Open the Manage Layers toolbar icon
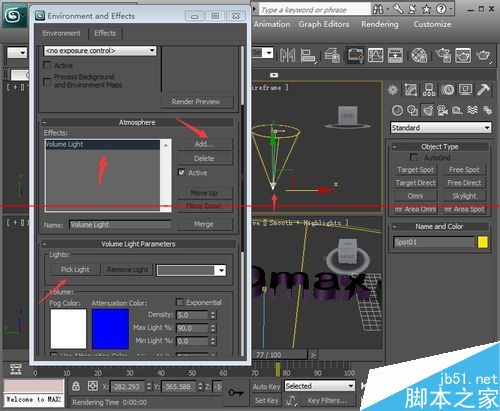The width and height of the screenshot is (500, 411). click(332, 55)
